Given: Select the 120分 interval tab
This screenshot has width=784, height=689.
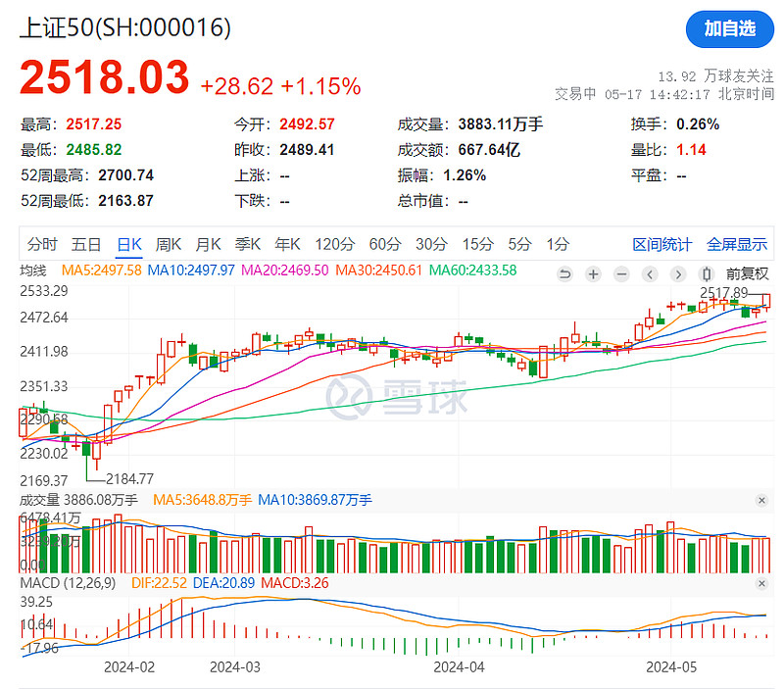Looking at the screenshot, I should (334, 244).
